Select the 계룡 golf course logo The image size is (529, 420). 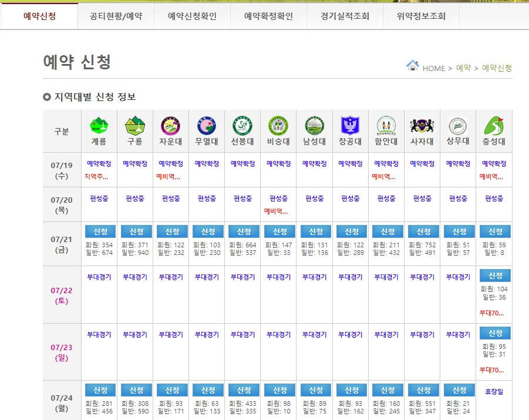tap(99, 124)
